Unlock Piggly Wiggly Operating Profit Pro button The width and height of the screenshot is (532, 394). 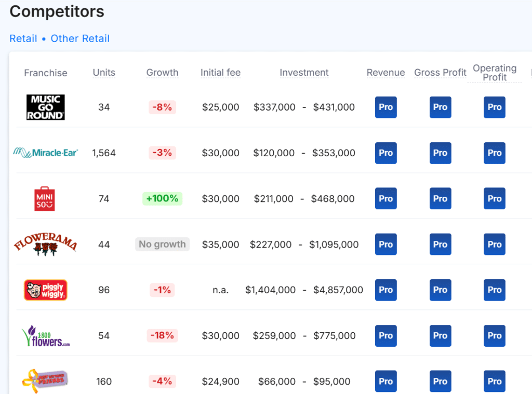tap(495, 290)
